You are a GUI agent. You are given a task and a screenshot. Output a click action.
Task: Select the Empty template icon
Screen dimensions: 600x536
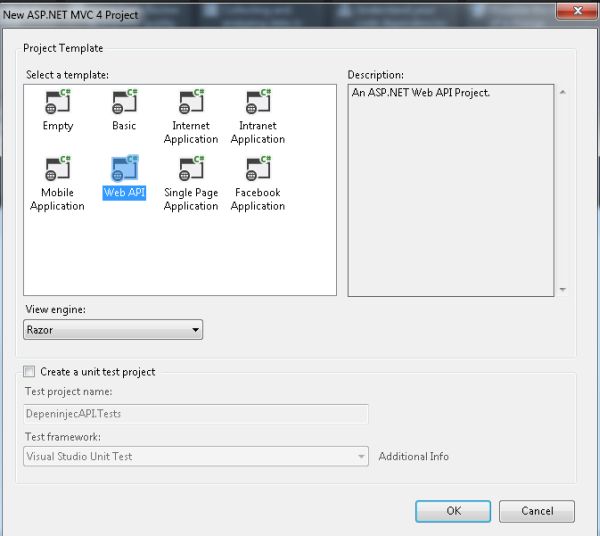[58, 102]
